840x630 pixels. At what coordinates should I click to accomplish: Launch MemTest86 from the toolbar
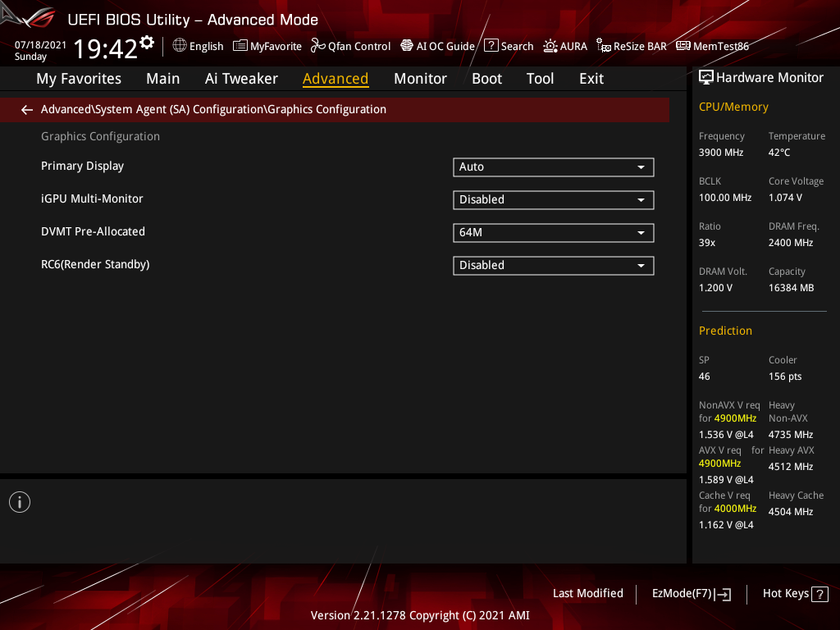point(712,46)
